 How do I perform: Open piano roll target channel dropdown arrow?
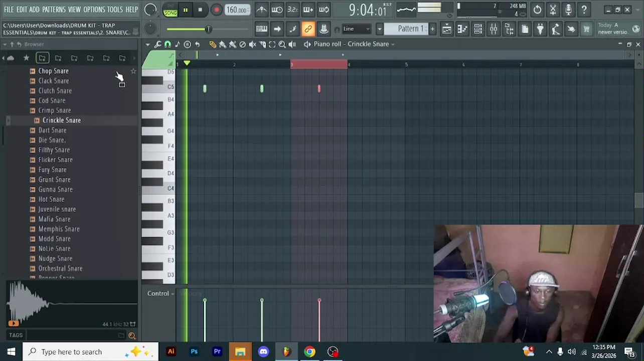click(393, 44)
